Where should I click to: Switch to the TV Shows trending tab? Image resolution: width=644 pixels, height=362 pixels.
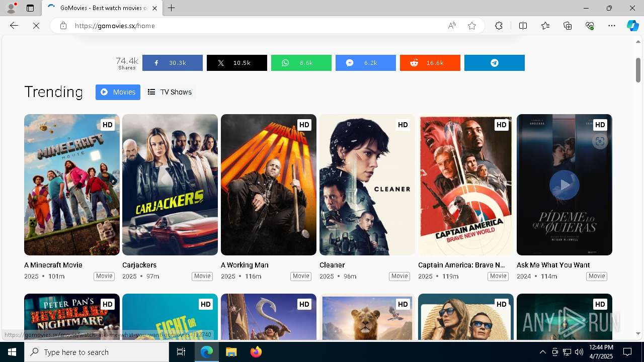[170, 92]
